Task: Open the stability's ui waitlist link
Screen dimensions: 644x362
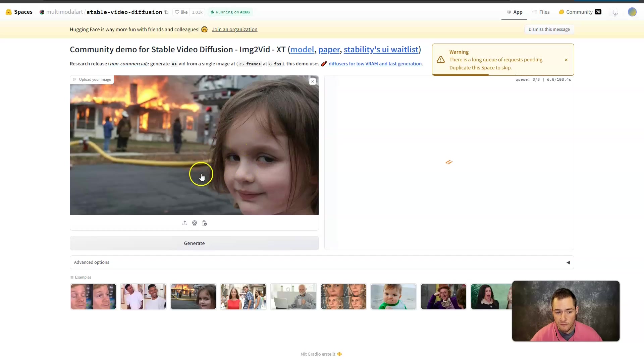Action: tap(381, 50)
